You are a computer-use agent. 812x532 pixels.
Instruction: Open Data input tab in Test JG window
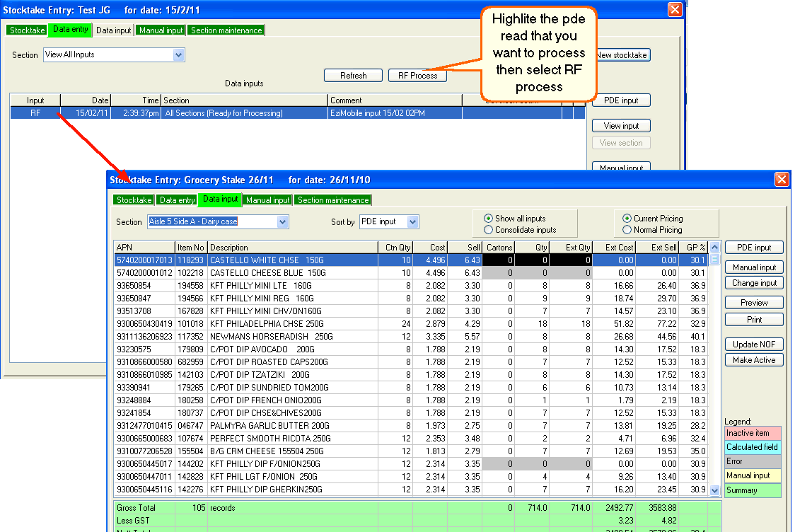[113, 30]
